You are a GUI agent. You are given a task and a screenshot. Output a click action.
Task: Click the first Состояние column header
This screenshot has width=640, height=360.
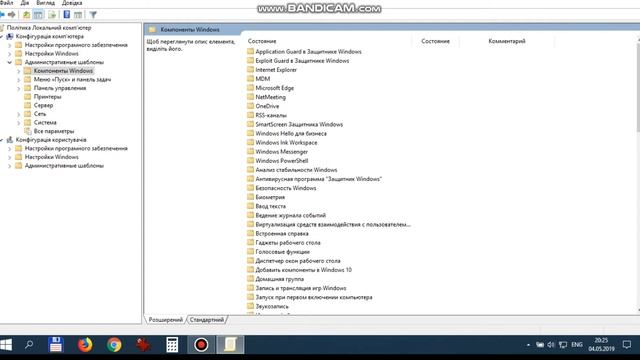click(262, 41)
